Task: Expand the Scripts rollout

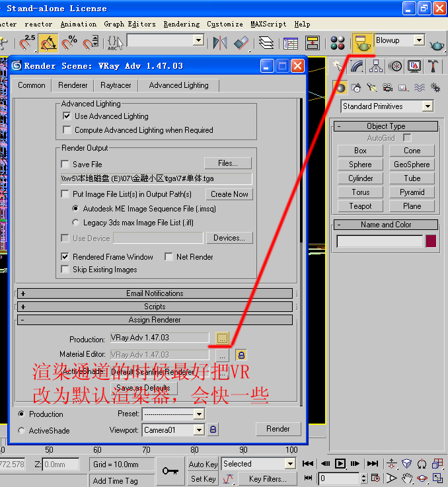Action: 155,307
